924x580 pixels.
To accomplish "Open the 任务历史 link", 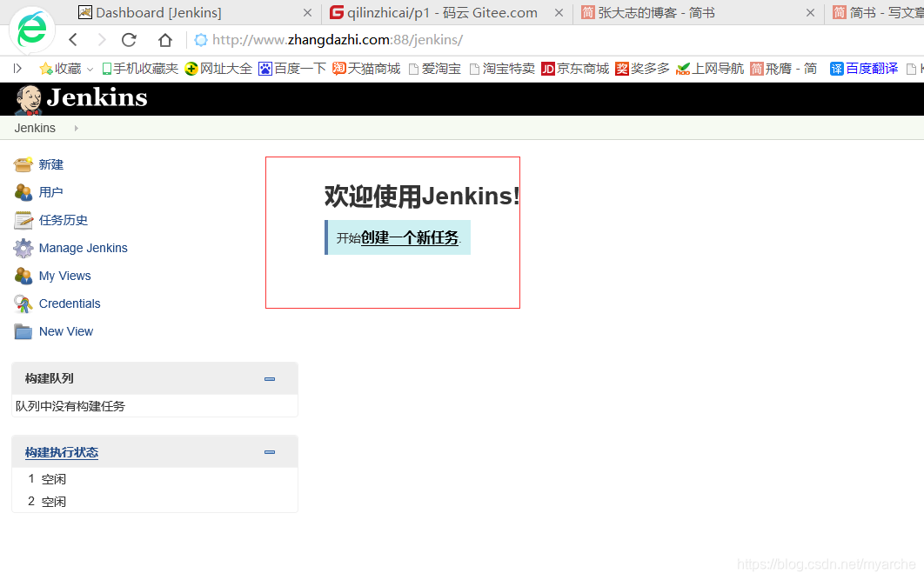I will (x=64, y=220).
